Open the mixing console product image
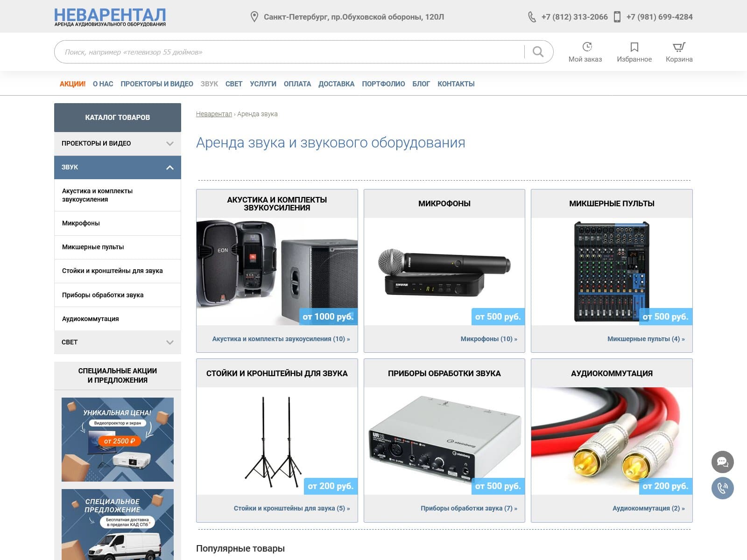This screenshot has height=560, width=747. (612, 272)
